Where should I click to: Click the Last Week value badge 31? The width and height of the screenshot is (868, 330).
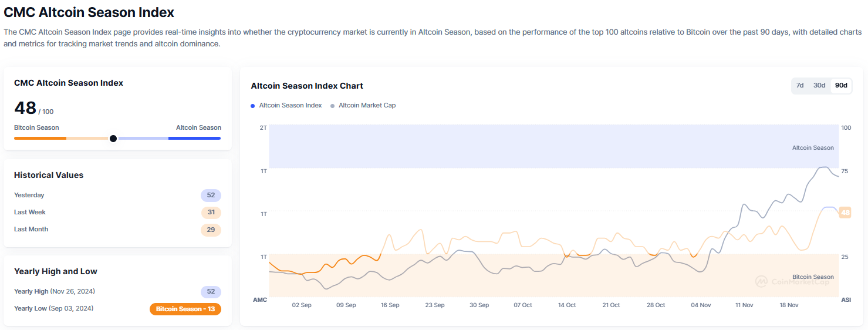point(211,213)
